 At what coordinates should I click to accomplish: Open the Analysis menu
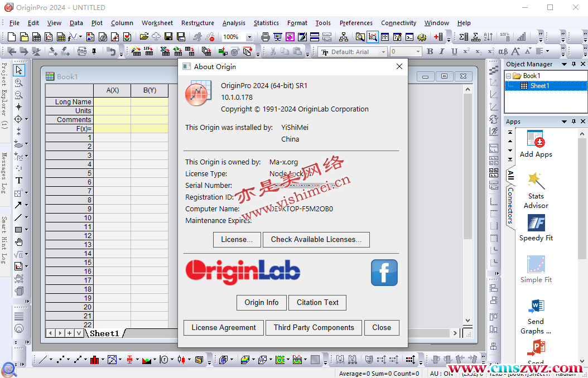coord(234,23)
